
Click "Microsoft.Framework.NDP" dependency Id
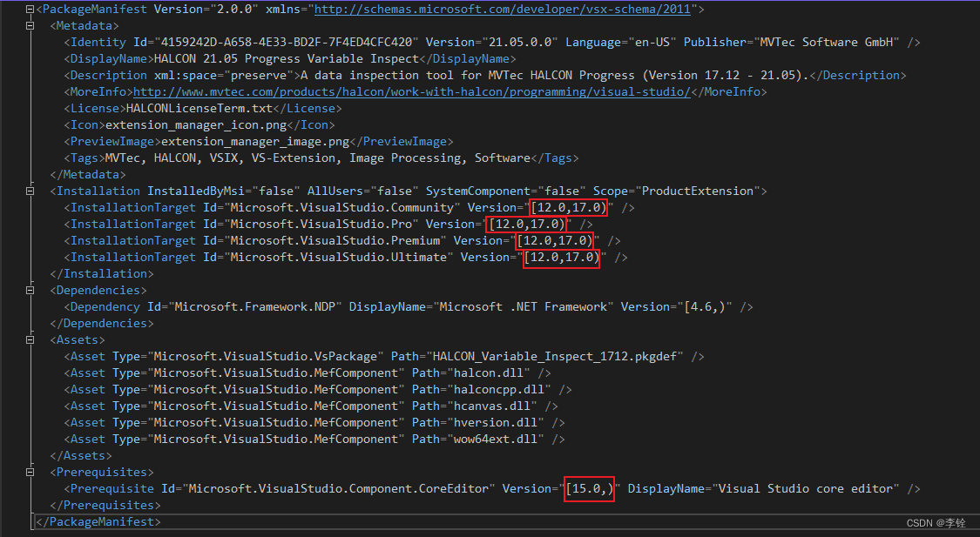coord(255,307)
